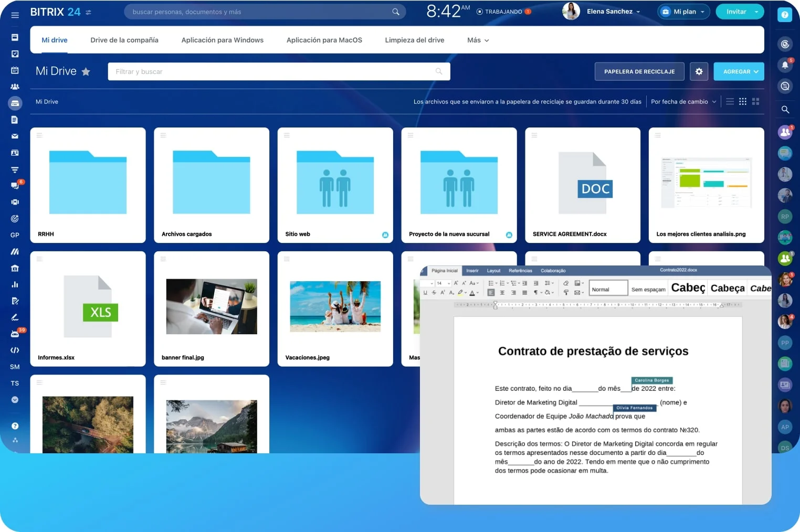800x532 pixels.
Task: Open the notifications bell in right sidebar
Action: pos(785,65)
